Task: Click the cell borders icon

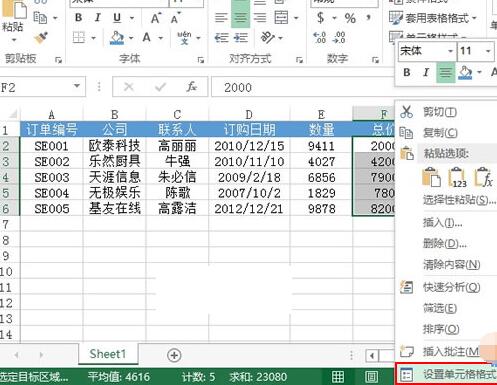Action: pos(79,38)
